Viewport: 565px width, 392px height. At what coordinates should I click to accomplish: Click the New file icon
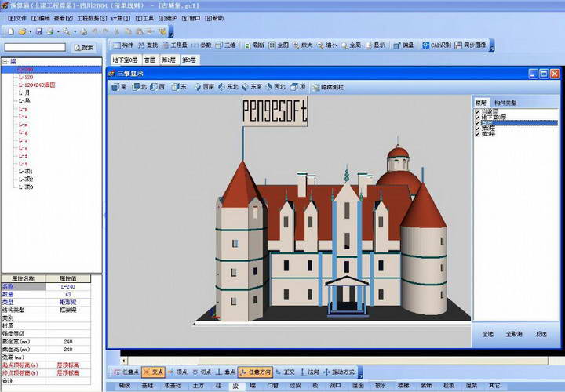pyautogui.click(x=11, y=32)
